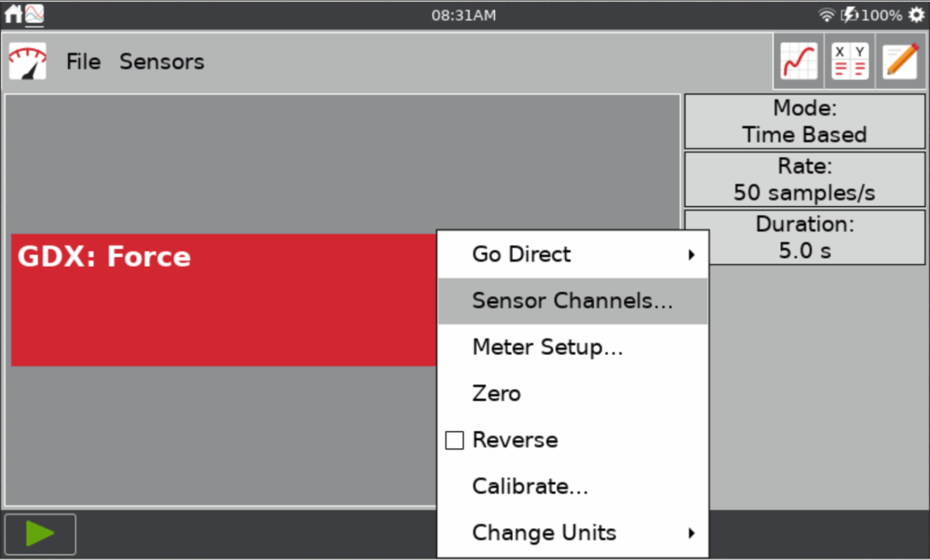Viewport: 930px width, 560px height.
Task: Tap the red GDX: Force meter
Action: pos(223,300)
